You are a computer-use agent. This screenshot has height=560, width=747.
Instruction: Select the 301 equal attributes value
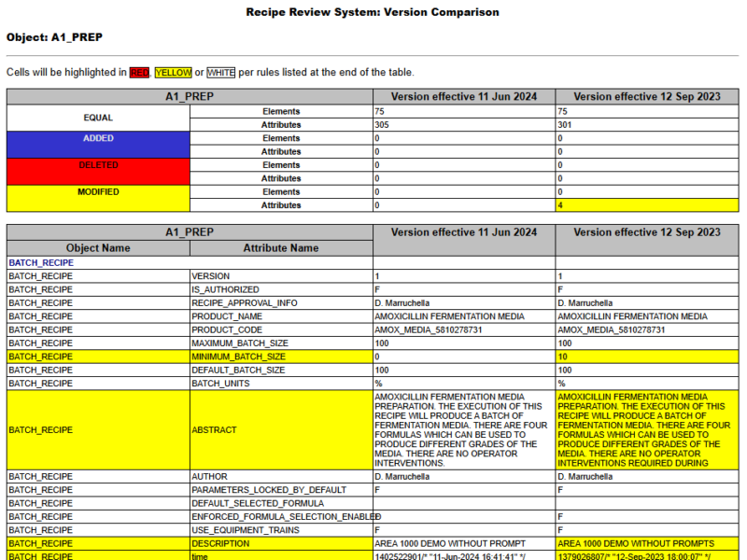pyautogui.click(x=647, y=125)
